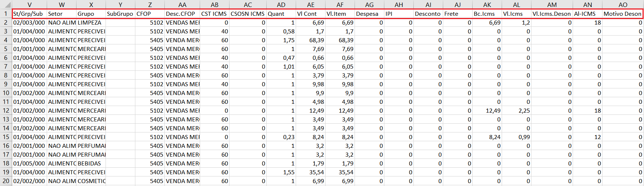Select the 68,39 value under Vl Cont
Image resolution: width=644 pixels, height=186 pixels.
(x=310, y=40)
